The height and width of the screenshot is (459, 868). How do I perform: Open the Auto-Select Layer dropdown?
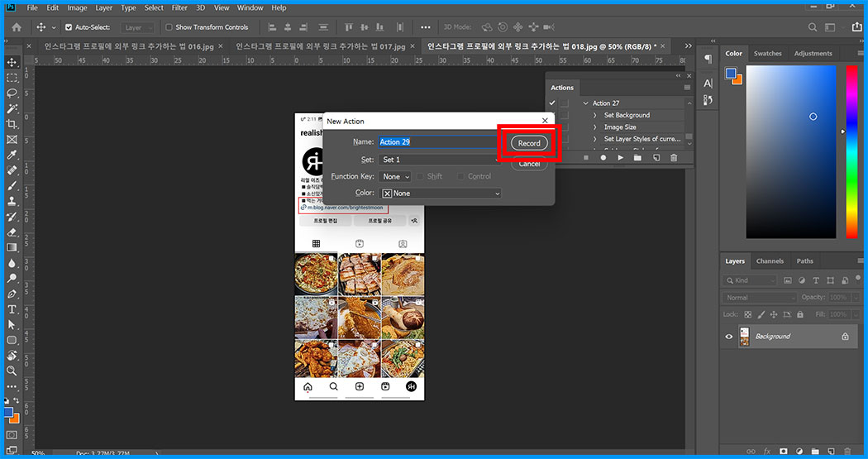coord(138,27)
